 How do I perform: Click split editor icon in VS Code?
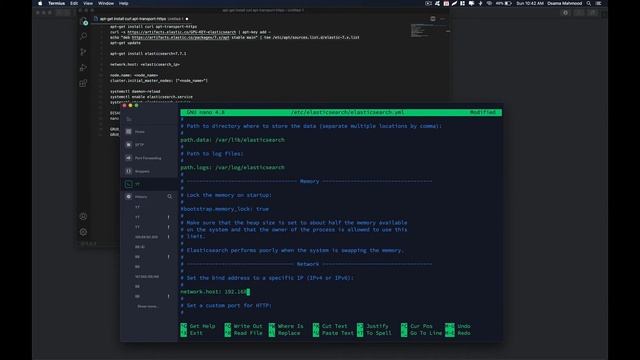433,19
